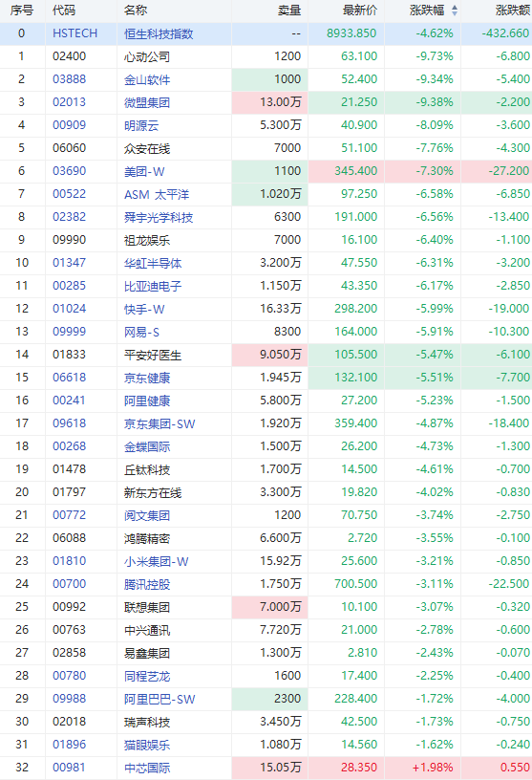Viewport: 532px width, 780px height.
Task: Select stock name 新东方在线
Action: (x=153, y=492)
